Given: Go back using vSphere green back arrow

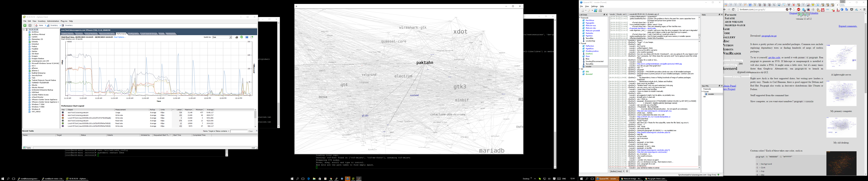Looking at the screenshot, I should tap(25, 25).
